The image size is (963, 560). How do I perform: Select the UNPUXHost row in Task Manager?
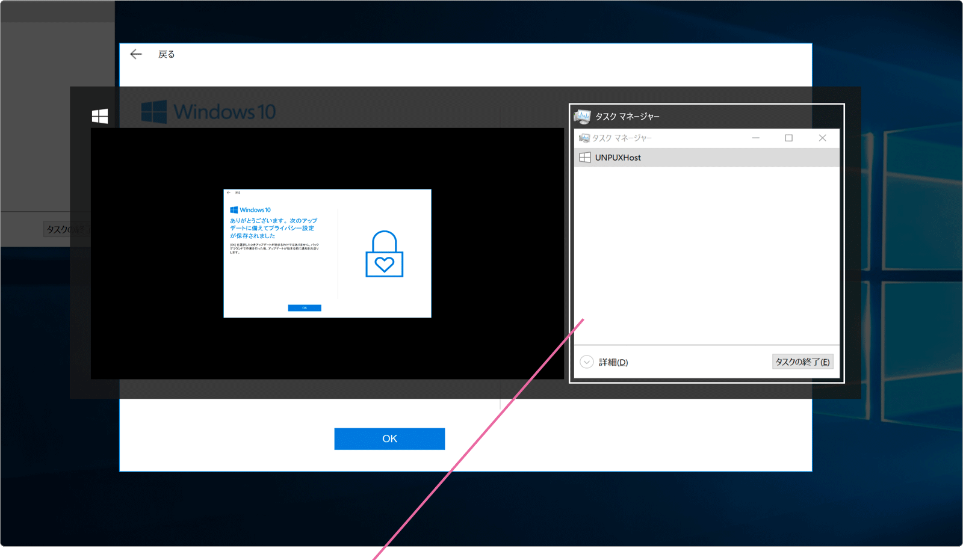click(x=707, y=158)
